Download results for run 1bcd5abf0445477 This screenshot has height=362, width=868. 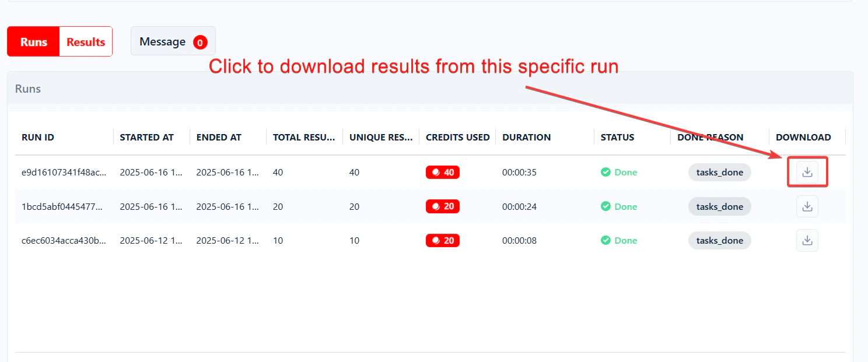807,206
